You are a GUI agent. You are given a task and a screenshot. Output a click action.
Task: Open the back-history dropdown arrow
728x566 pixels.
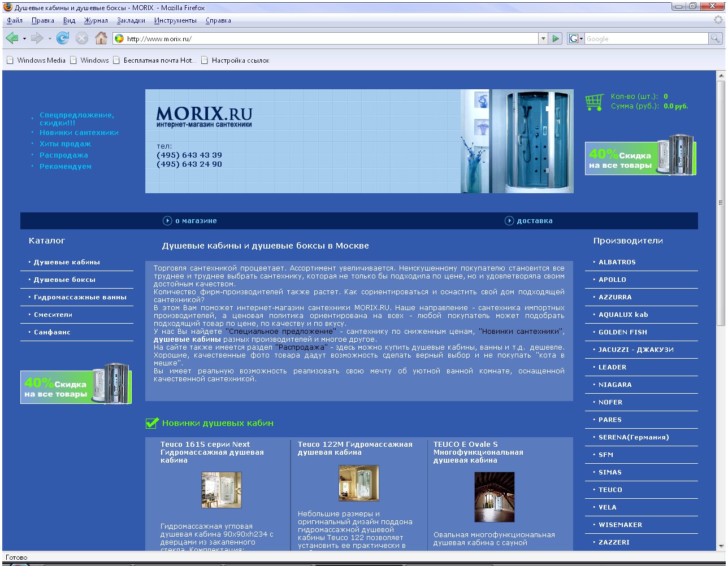(24, 38)
